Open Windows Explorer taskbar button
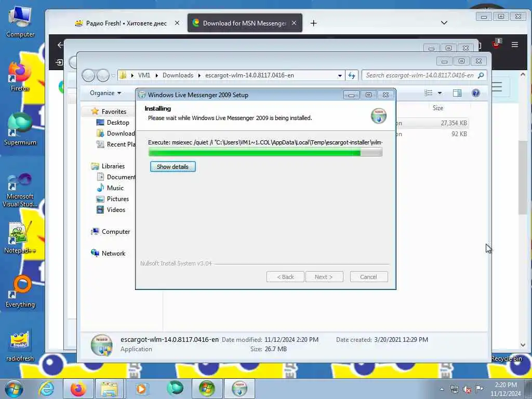This screenshot has height=399, width=532. [109, 389]
